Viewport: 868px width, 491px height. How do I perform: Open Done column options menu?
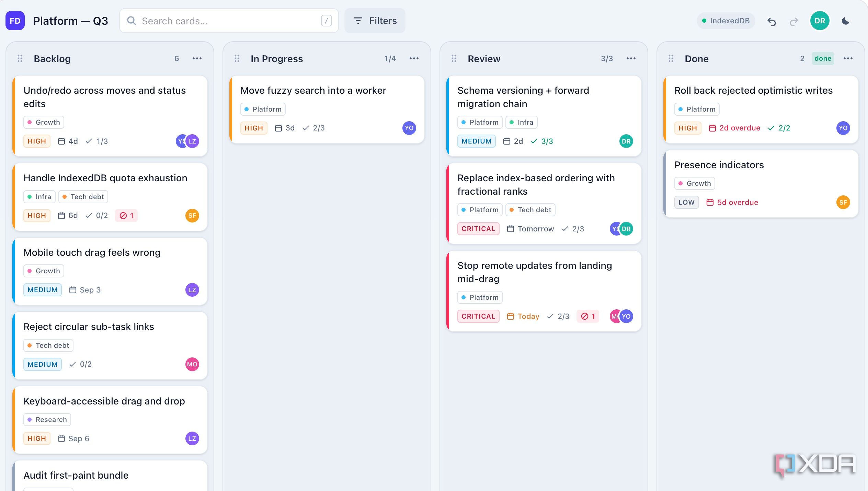click(848, 59)
